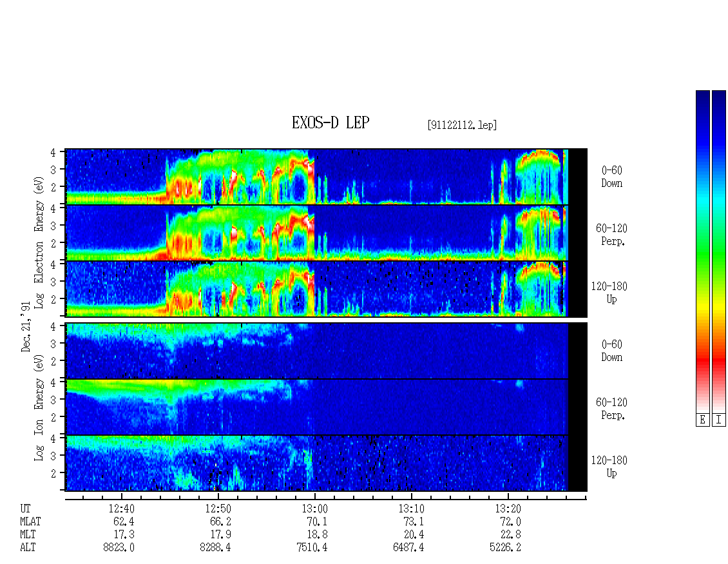The width and height of the screenshot is (728, 564).
Task: Click the MLAT value 66.2
Action: coord(220,521)
